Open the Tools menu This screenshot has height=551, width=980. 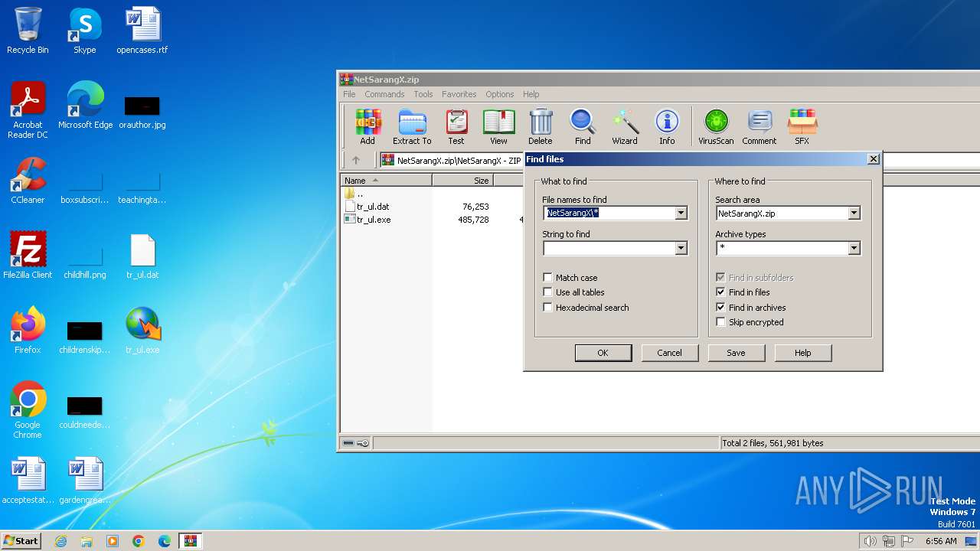click(423, 94)
